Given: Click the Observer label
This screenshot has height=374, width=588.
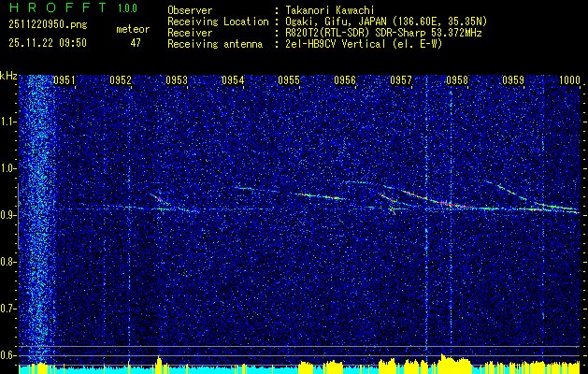Looking at the screenshot, I should point(190,10).
